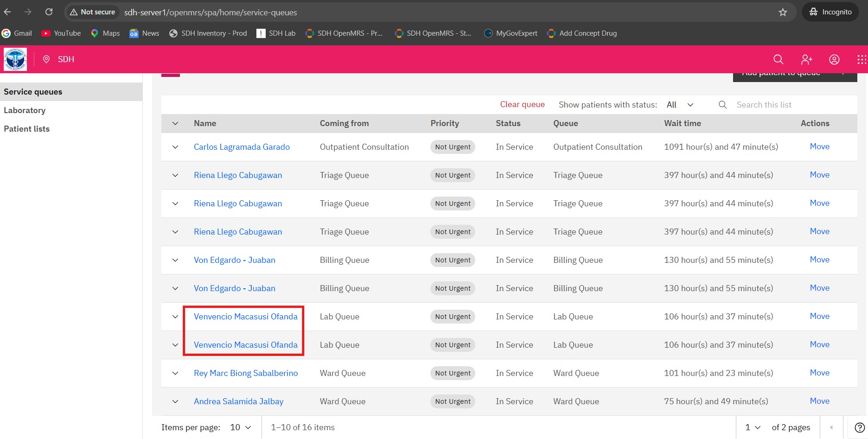
Task: Open the page number selector dropdown
Action: (x=753, y=427)
